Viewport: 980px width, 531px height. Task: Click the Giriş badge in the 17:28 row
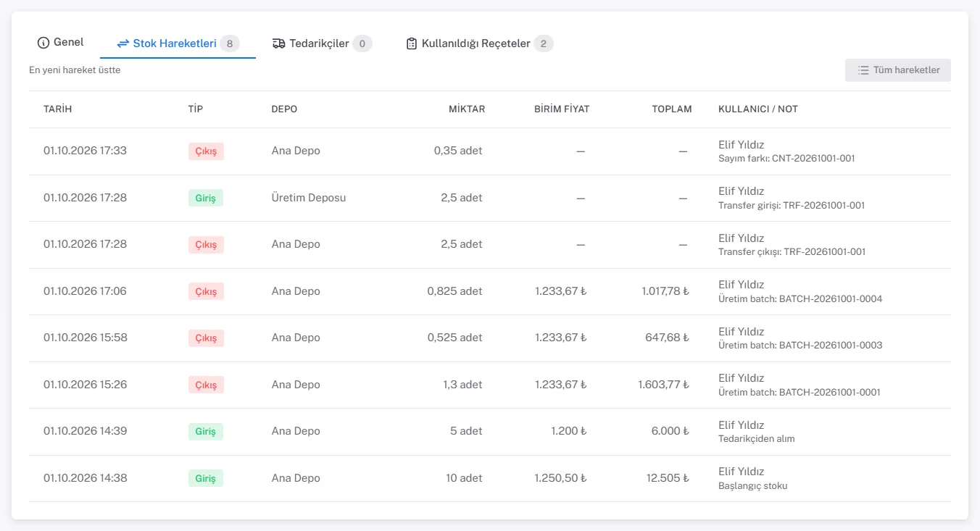click(x=206, y=198)
